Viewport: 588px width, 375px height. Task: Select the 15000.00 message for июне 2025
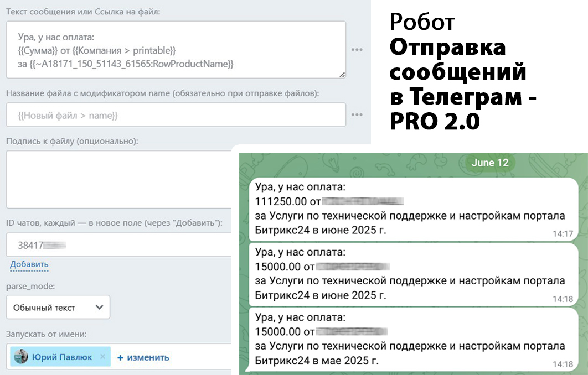point(414,274)
